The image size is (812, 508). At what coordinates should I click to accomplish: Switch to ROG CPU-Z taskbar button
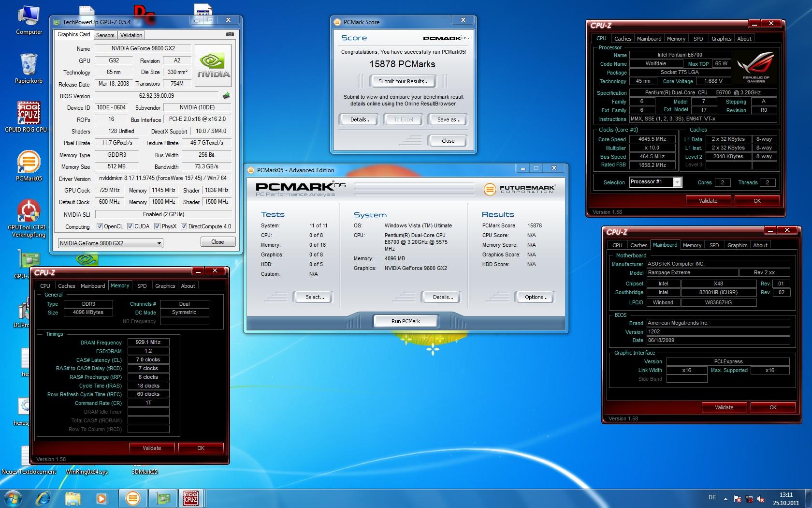pos(191,498)
